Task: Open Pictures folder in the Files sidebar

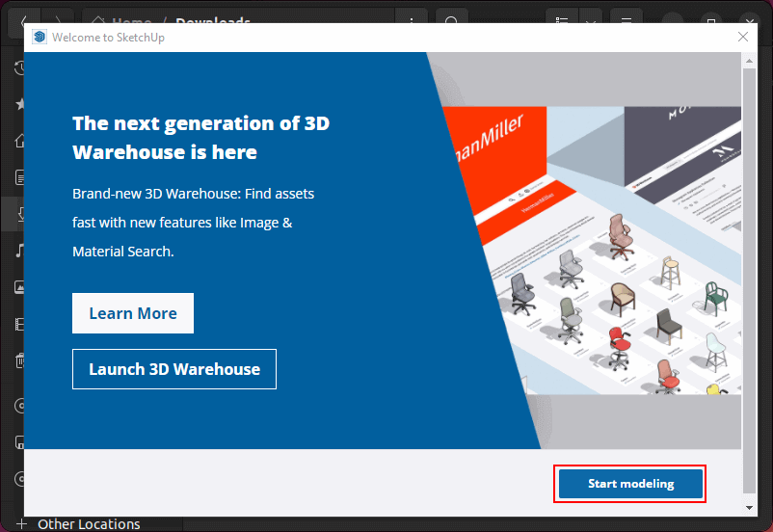Action: click(x=19, y=287)
